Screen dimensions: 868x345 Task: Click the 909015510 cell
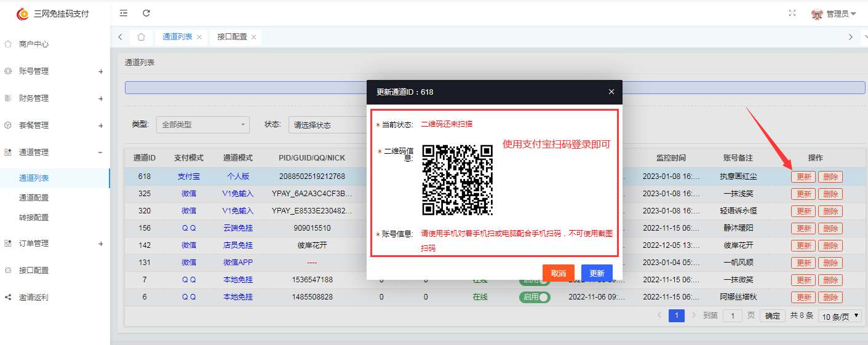(x=312, y=228)
